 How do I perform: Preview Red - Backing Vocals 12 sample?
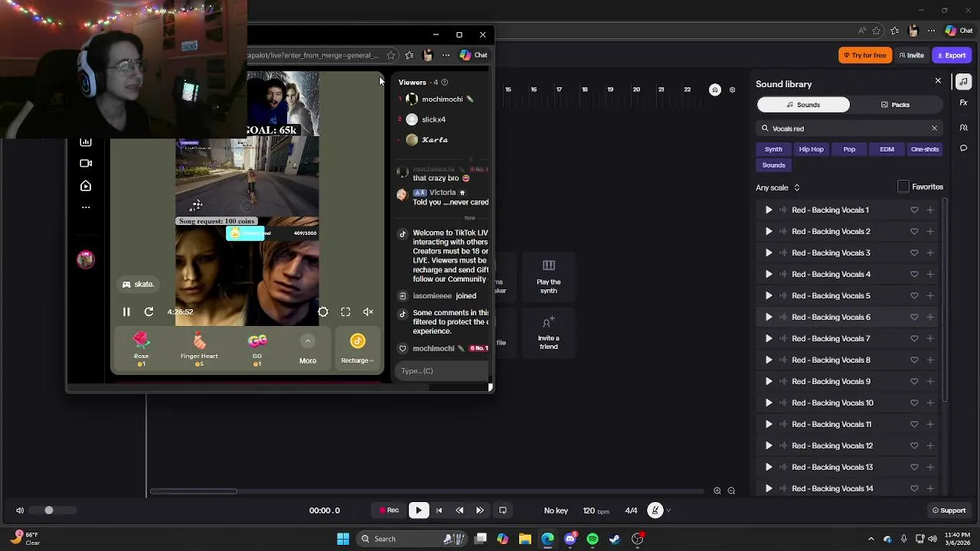click(769, 445)
